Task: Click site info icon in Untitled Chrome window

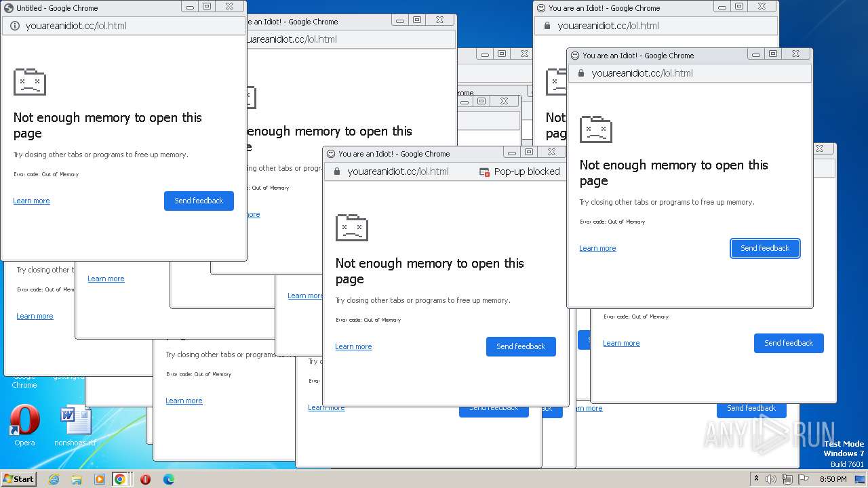Action: pos(14,26)
